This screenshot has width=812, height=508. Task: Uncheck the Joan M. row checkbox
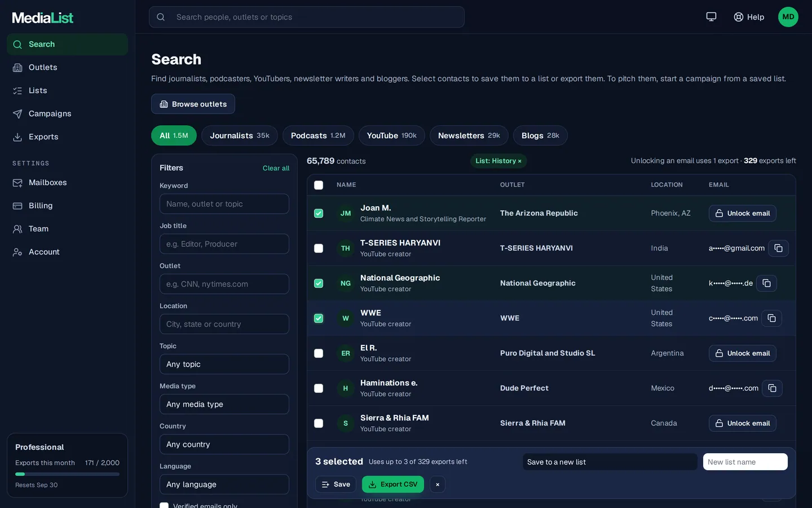319,213
